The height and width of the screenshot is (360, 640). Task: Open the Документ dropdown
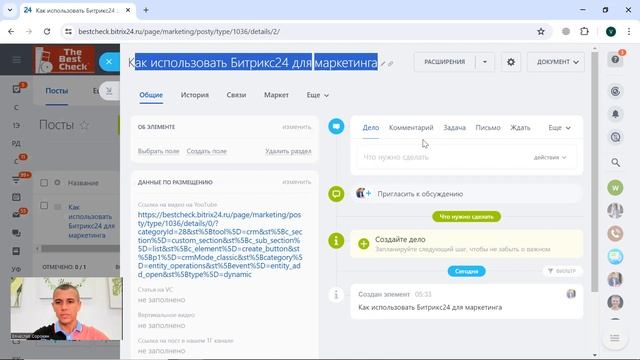point(556,62)
